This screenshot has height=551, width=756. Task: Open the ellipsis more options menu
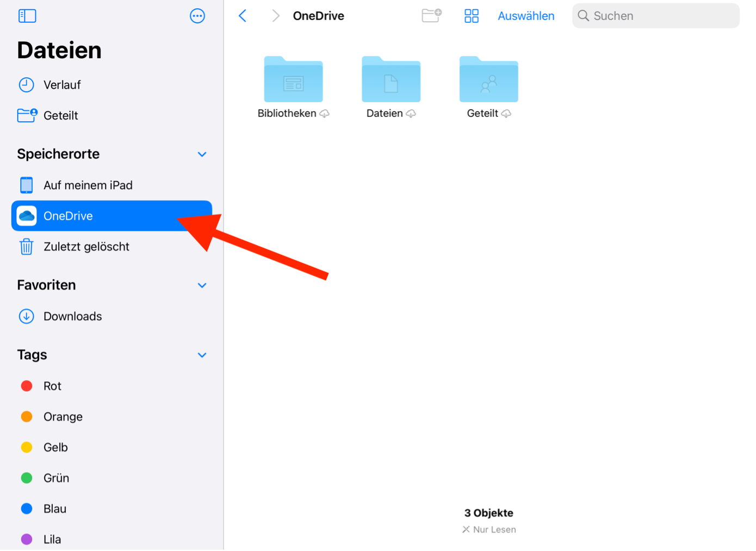tap(197, 16)
